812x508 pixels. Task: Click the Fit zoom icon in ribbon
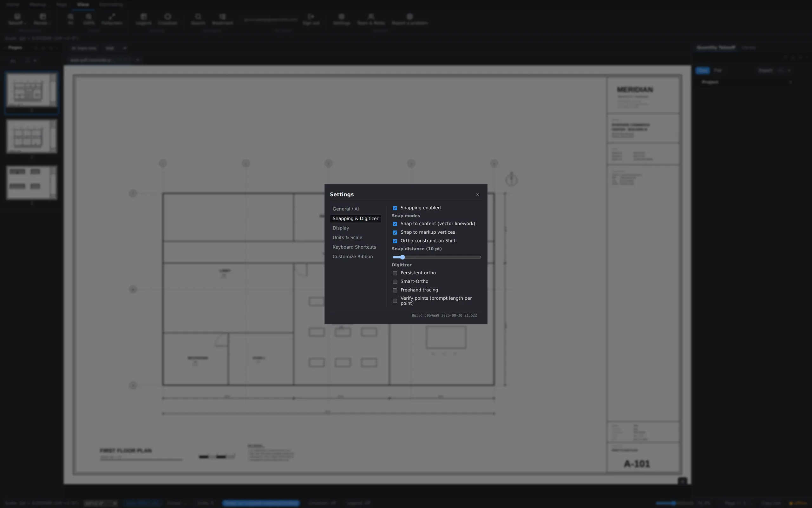(x=70, y=19)
